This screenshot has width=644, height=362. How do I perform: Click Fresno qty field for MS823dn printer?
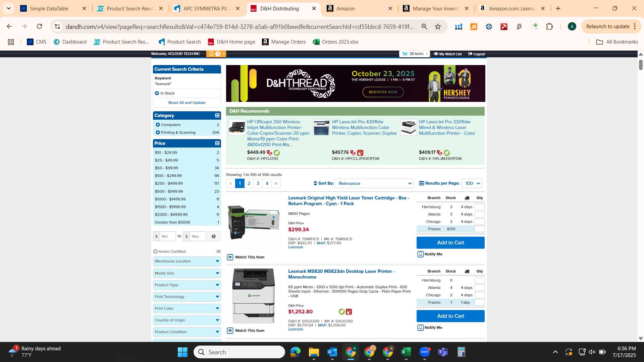click(x=480, y=302)
